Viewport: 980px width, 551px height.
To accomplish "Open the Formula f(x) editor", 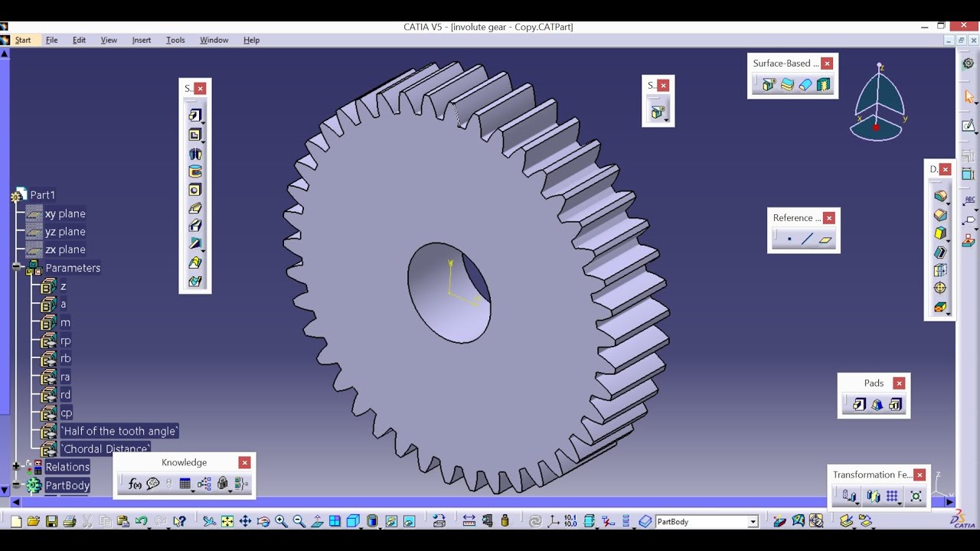I will pos(135,484).
